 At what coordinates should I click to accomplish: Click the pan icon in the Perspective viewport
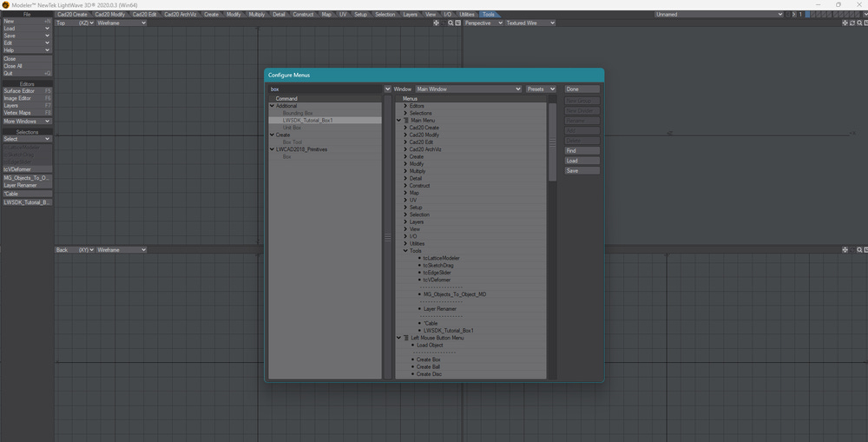pyautogui.click(x=845, y=23)
